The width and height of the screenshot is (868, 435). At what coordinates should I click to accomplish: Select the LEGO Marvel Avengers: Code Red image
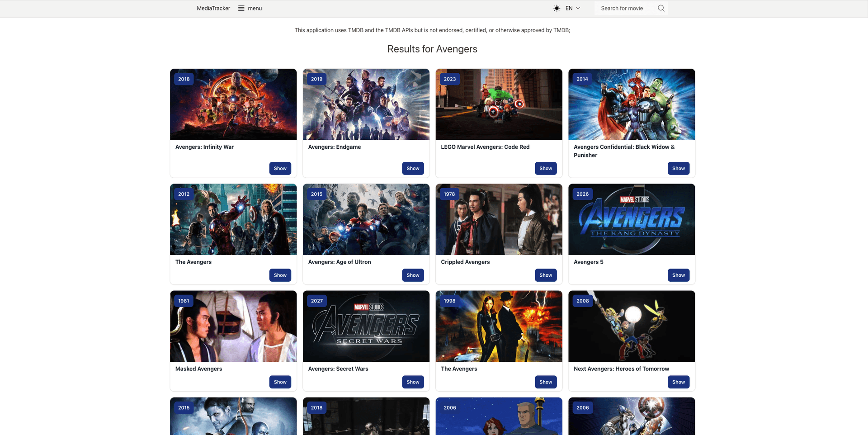499,104
